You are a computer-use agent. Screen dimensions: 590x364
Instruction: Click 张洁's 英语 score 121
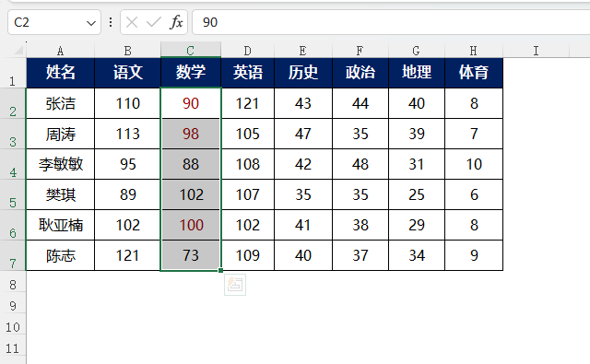(x=248, y=103)
